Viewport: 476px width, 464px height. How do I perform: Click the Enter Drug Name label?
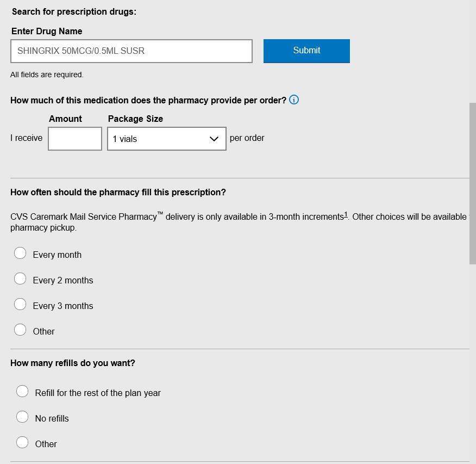(x=47, y=31)
